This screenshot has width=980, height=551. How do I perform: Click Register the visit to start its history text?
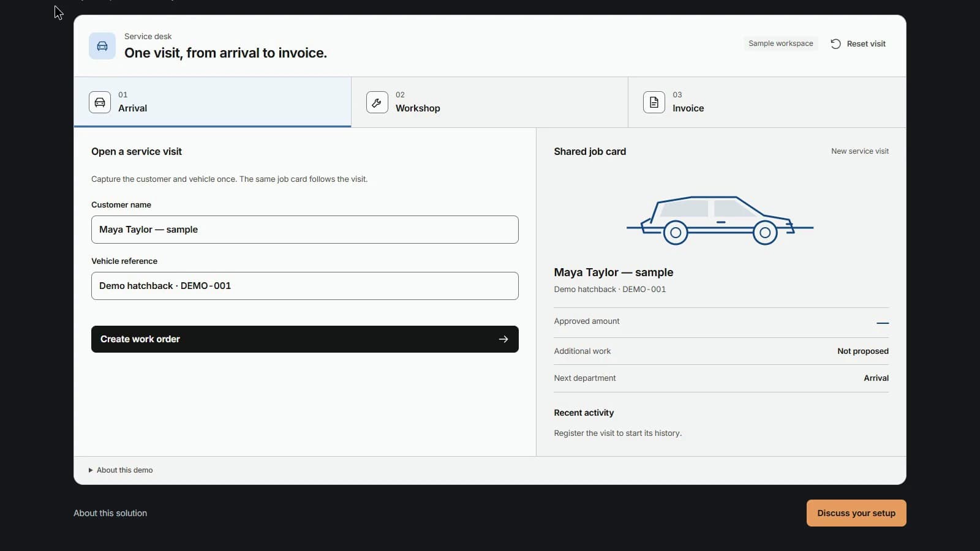618,433
